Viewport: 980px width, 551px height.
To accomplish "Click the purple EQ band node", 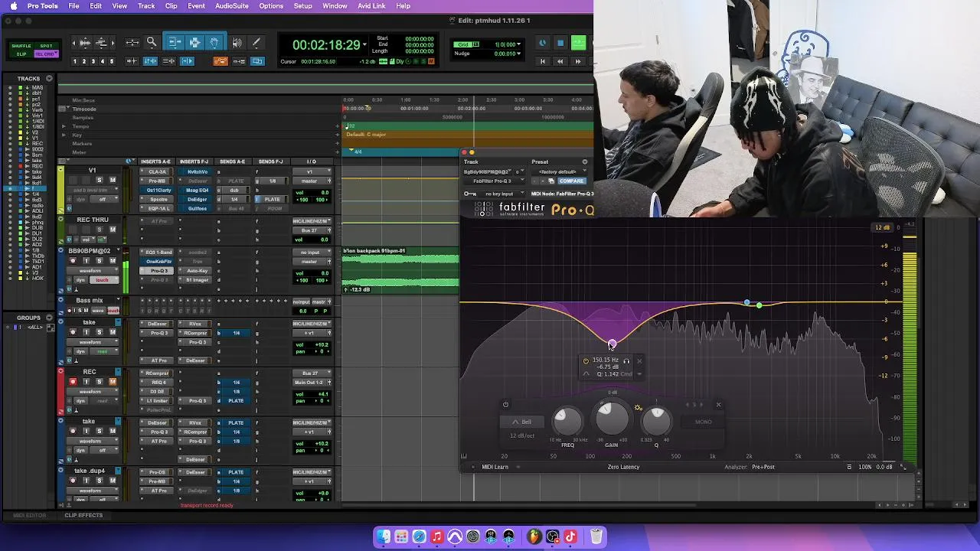I will [611, 344].
